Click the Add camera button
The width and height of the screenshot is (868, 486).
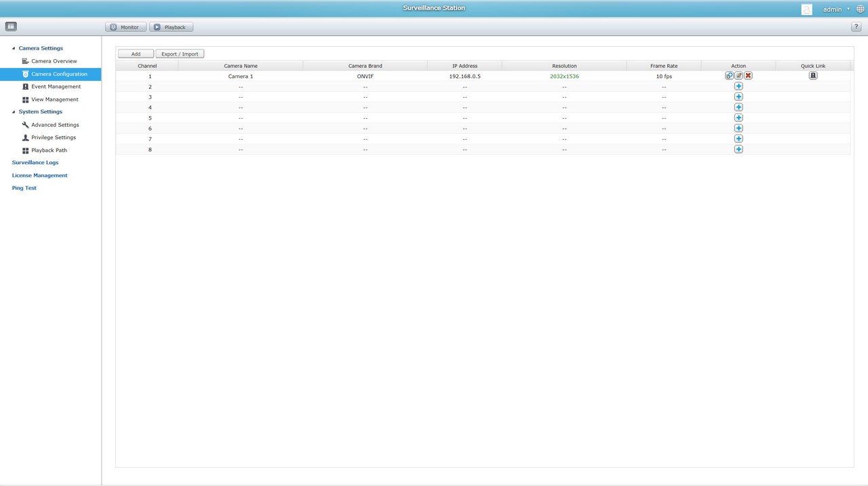(136, 54)
